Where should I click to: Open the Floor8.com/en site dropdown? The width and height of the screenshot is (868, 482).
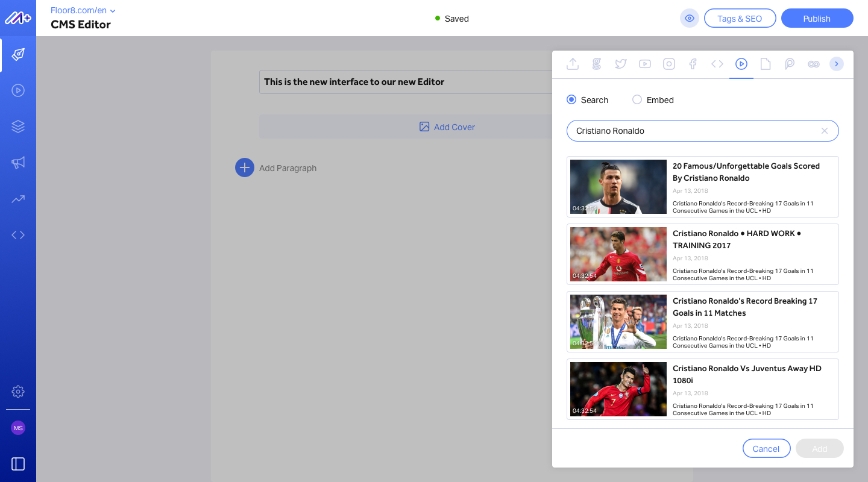(x=83, y=10)
